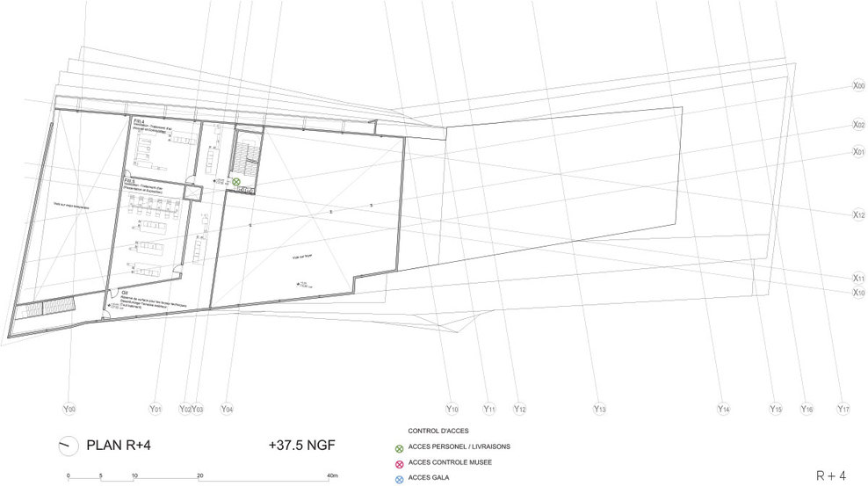Click green Acces Personel / Livraisons legend icon
The width and height of the screenshot is (868, 486).
tap(401, 447)
